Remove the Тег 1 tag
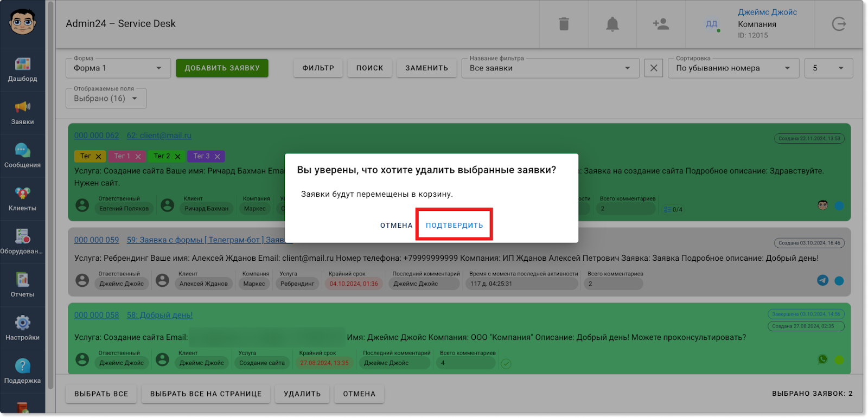This screenshot has width=868, height=418. [138, 157]
